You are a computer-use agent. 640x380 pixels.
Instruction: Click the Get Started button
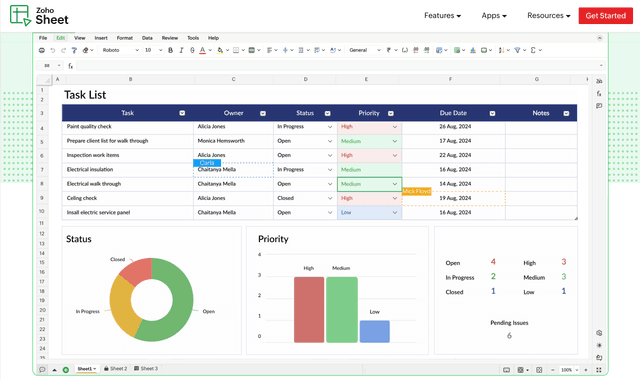pos(606,16)
